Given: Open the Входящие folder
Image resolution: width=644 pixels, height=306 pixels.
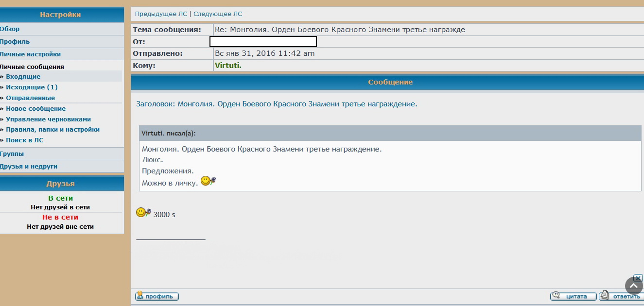Looking at the screenshot, I should coord(23,77).
